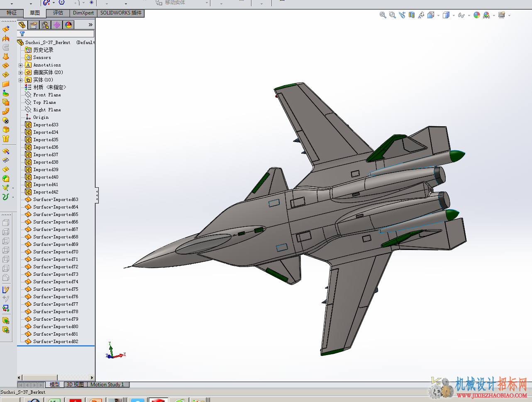Switch to the 3D 视图 bottom tab

pyautogui.click(x=75, y=385)
